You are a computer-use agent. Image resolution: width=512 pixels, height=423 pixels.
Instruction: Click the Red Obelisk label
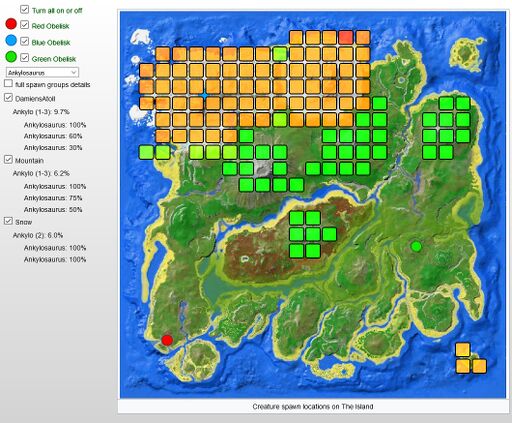50,26
